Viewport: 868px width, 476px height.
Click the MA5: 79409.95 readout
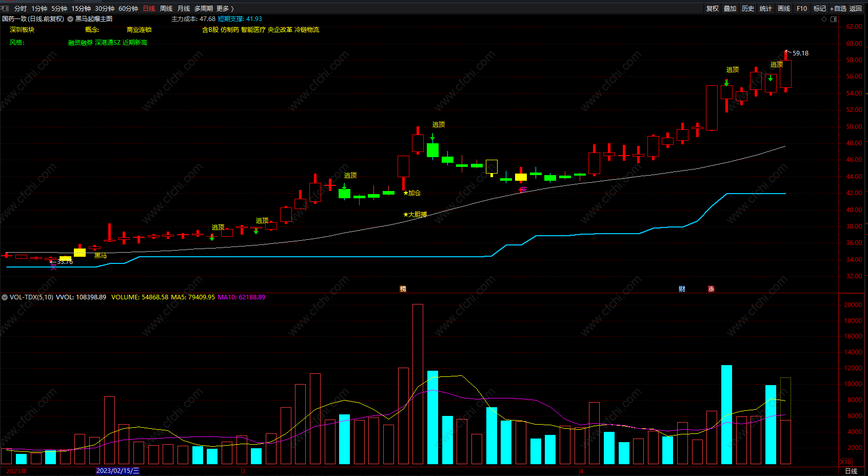(193, 297)
